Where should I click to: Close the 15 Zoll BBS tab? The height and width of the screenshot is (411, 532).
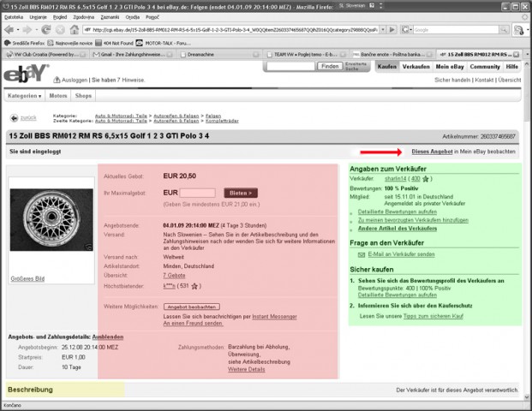[516, 54]
